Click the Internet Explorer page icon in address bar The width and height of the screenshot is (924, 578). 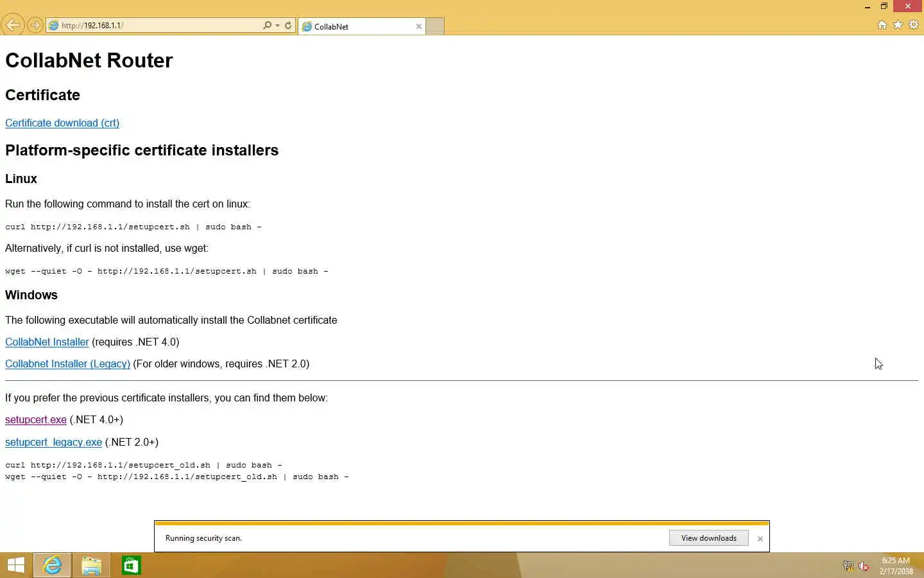click(54, 26)
